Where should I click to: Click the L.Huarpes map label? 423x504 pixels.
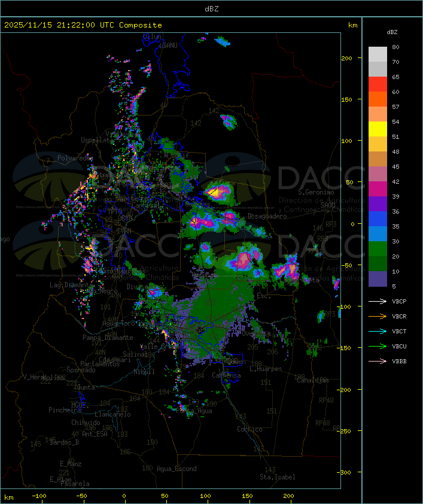(x=266, y=369)
